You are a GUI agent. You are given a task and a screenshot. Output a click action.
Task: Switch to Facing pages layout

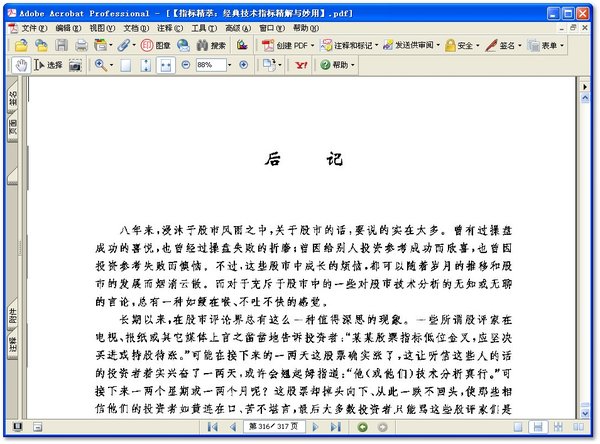coord(578,427)
